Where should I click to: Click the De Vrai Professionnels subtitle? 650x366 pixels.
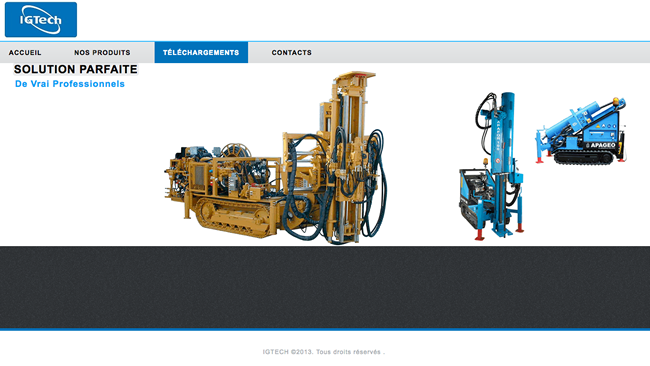[x=70, y=84]
